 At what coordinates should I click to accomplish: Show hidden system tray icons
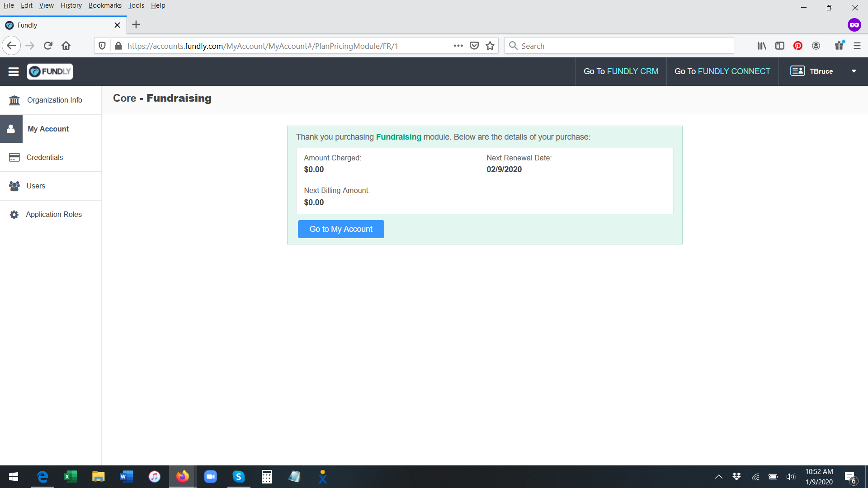tap(718, 477)
